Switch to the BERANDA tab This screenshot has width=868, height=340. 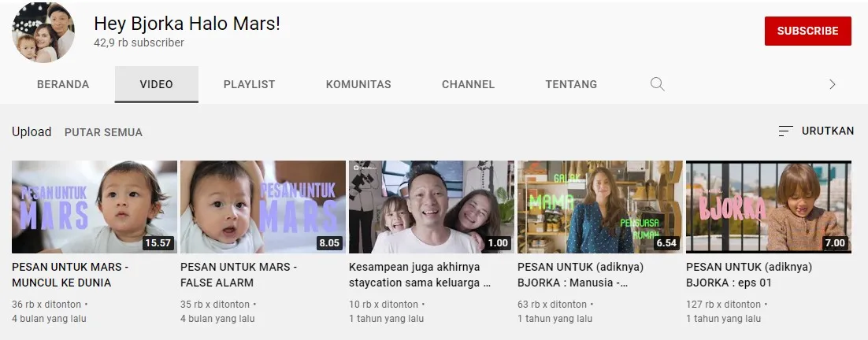(x=63, y=84)
